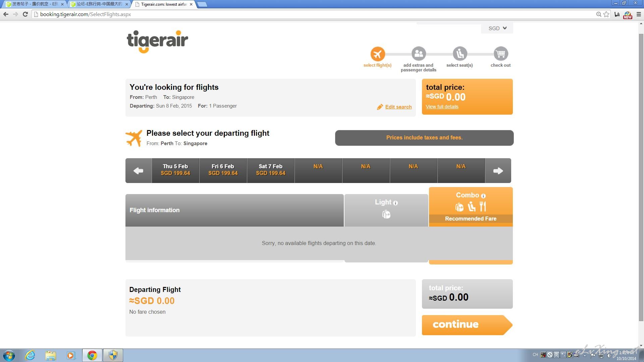Click the Light fare info icon

pos(395,203)
